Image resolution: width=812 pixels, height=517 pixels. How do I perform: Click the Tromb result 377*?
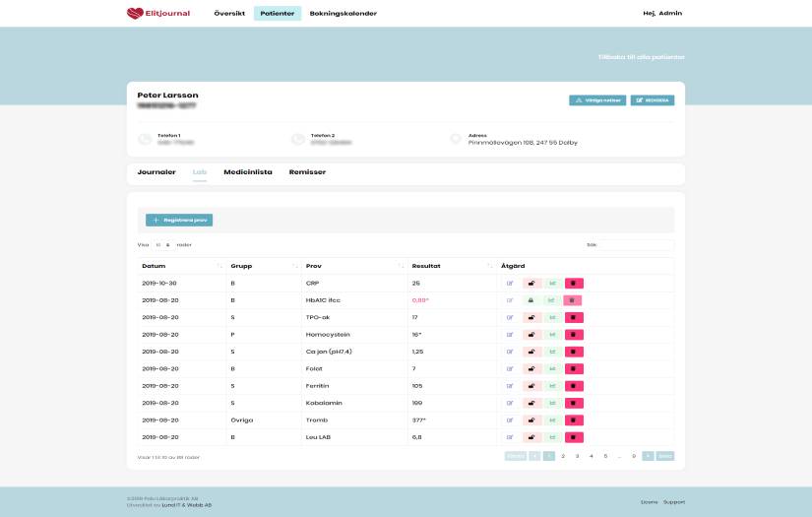419,420
